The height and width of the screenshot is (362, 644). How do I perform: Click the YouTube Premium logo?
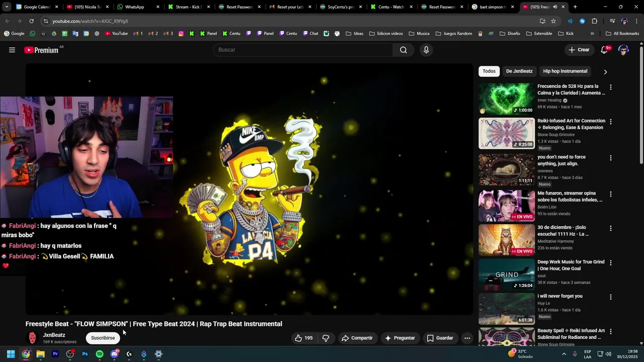coord(41,50)
